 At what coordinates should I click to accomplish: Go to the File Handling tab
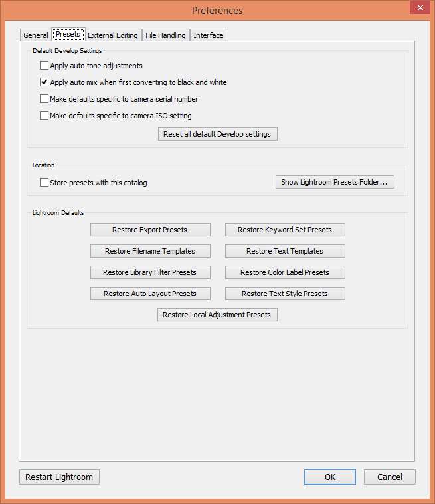(165, 35)
